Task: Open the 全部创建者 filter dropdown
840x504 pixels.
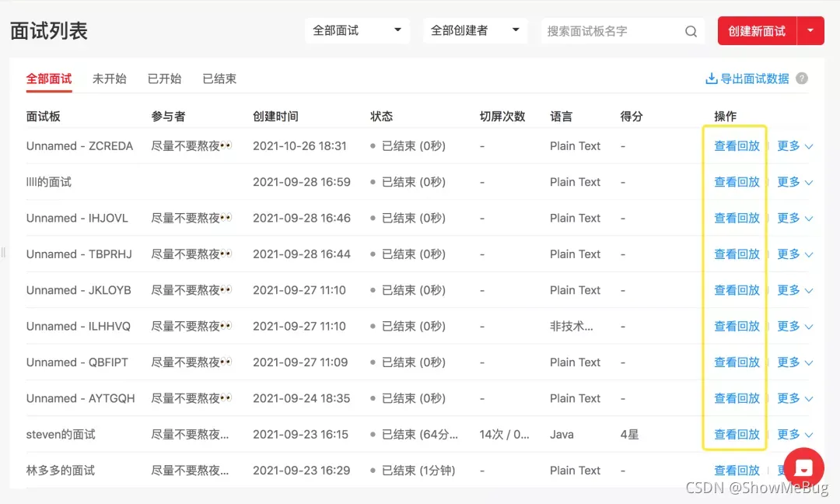Action: click(475, 30)
